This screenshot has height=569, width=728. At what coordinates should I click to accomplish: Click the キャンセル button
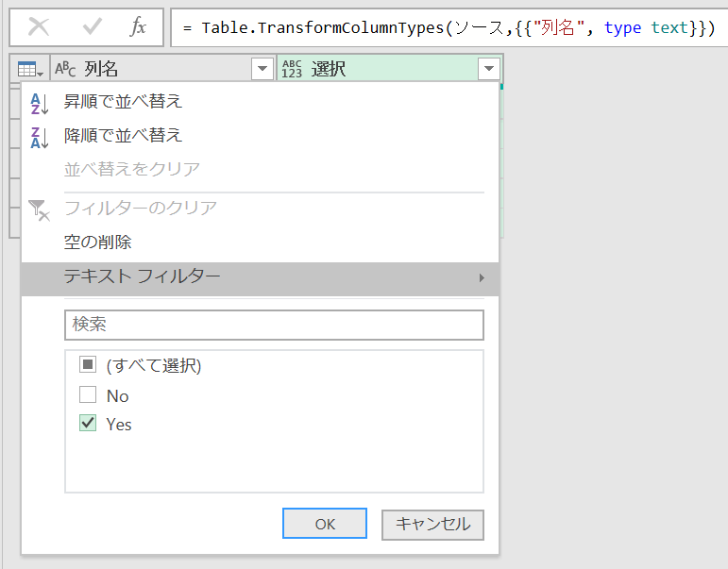432,525
